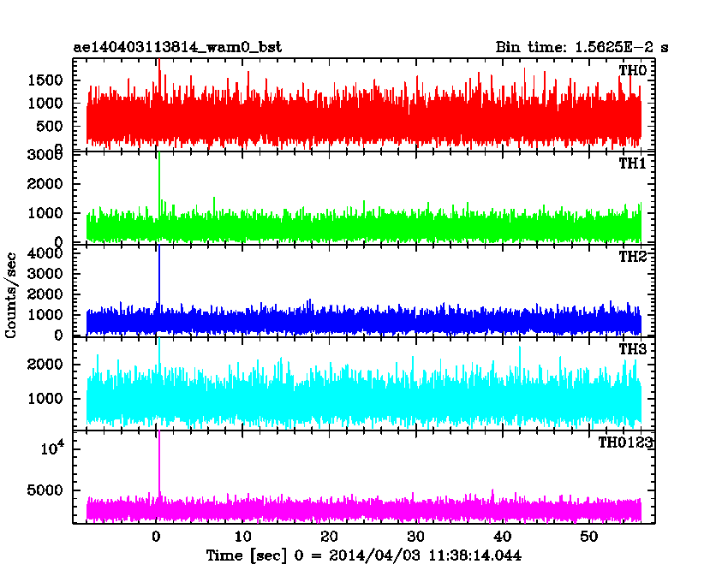This screenshot has height=582, width=728.
Task: Click the TH0 panel label
Action: [633, 70]
